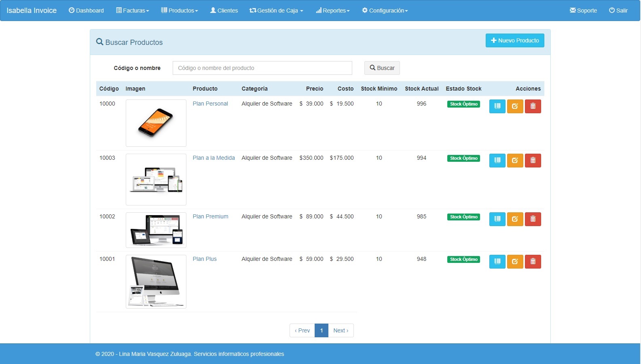Image resolution: width=641 pixels, height=364 pixels.
Task: Click barcode icon for Plan a la Medida
Action: 497,161
